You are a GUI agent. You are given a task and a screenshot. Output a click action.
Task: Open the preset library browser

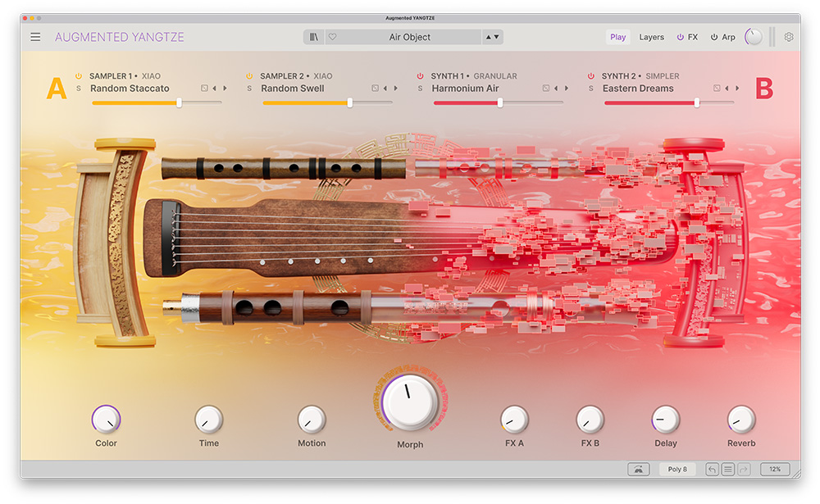(314, 37)
